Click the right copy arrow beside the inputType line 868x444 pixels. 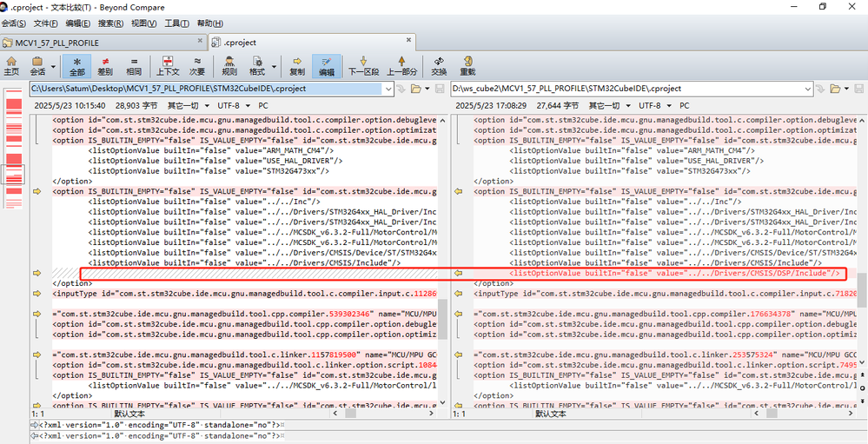pyautogui.click(x=459, y=293)
